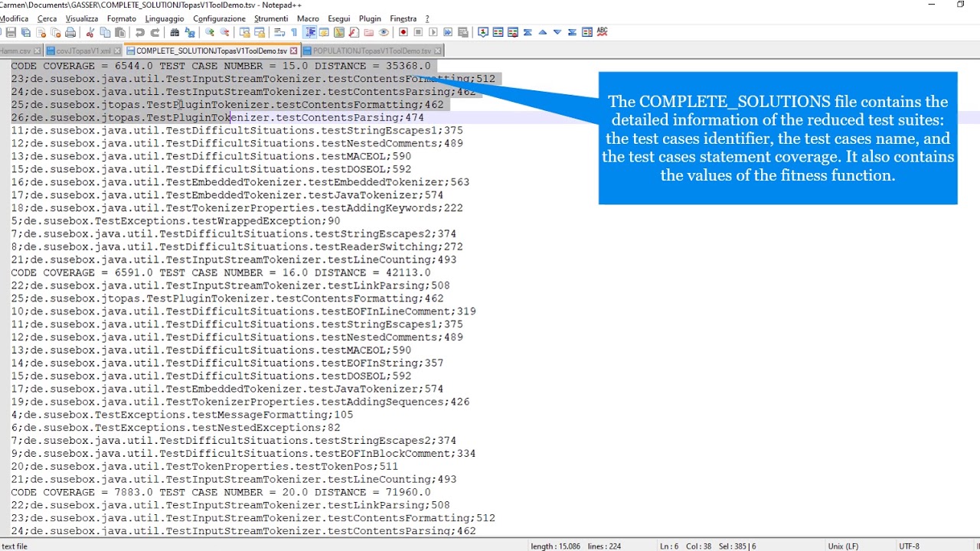Click the ABC spell check icon
The width and height of the screenshot is (980, 551).
pyautogui.click(x=602, y=32)
